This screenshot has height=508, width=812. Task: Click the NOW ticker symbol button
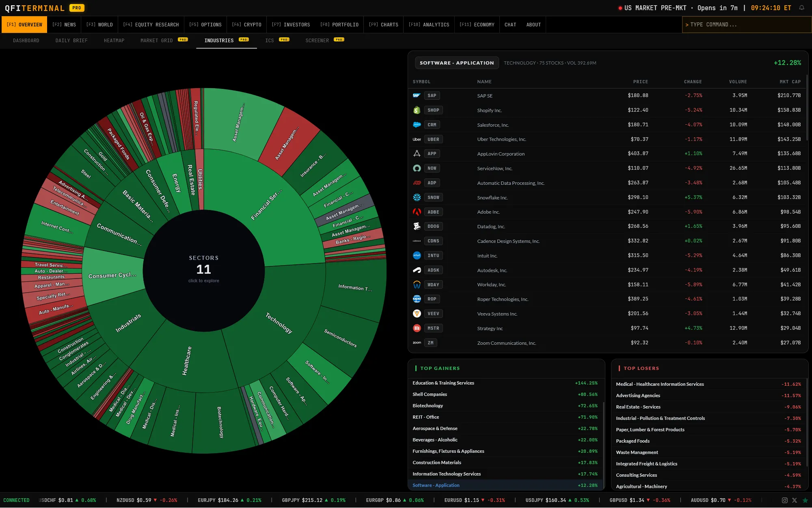[x=432, y=169]
